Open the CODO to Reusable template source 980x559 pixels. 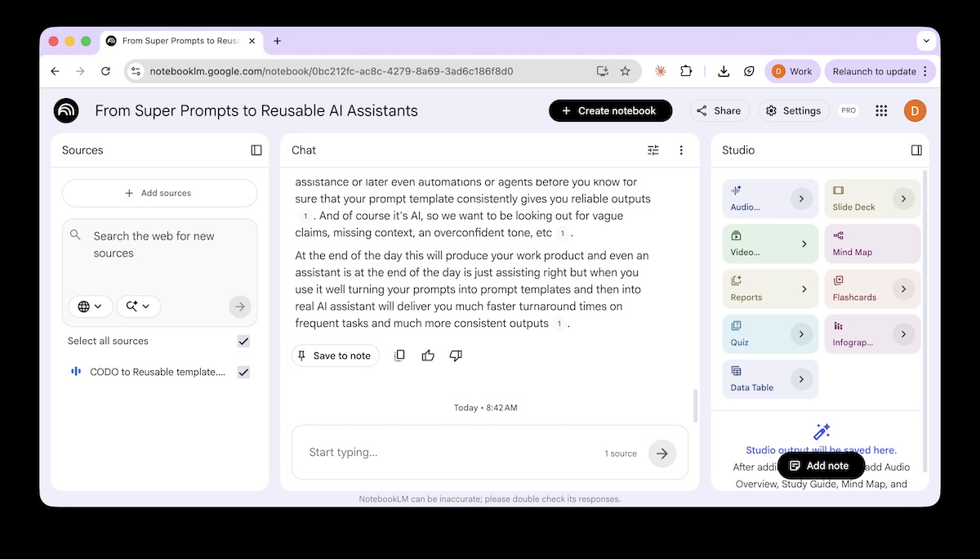coord(158,372)
